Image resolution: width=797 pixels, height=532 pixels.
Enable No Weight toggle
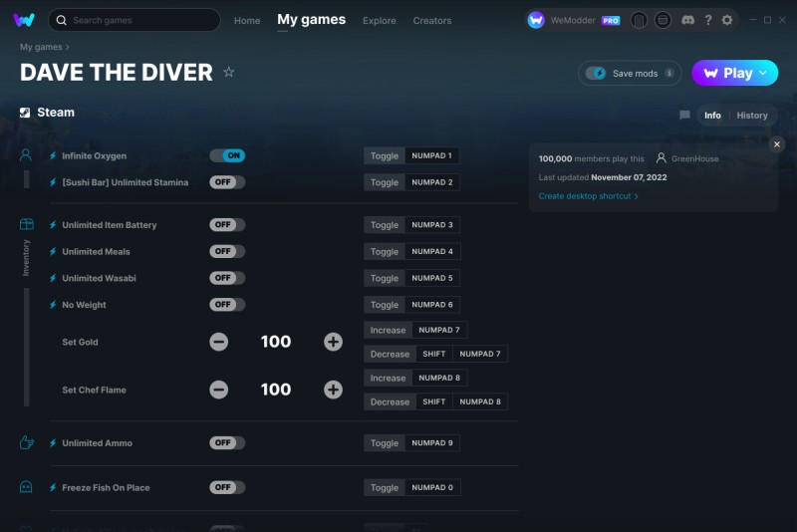point(227,305)
